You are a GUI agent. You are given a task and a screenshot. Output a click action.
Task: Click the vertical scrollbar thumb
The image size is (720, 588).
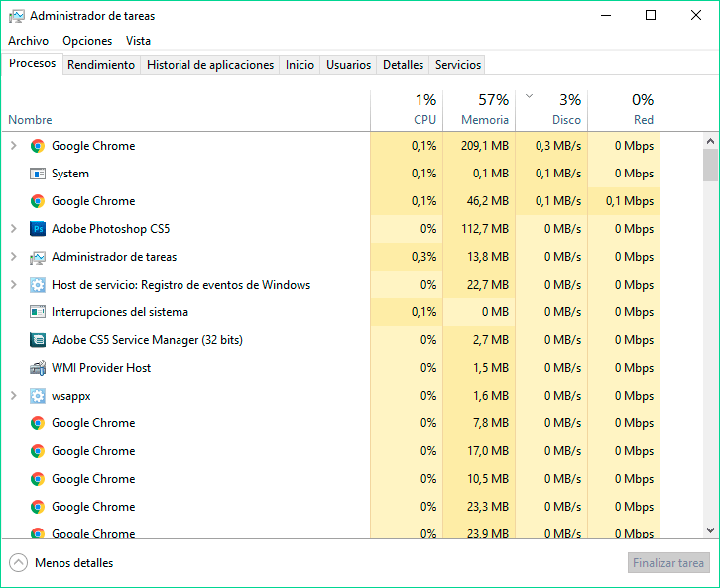pos(710,165)
